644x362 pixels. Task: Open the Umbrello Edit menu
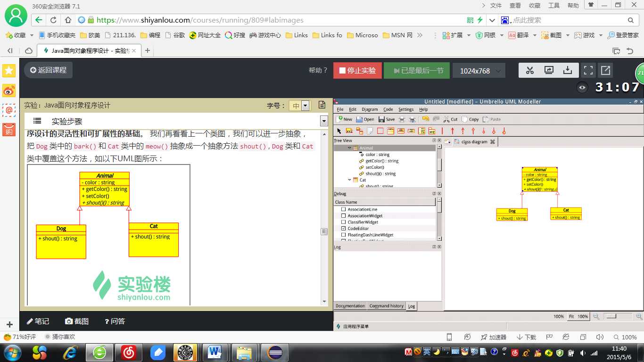[353, 109]
